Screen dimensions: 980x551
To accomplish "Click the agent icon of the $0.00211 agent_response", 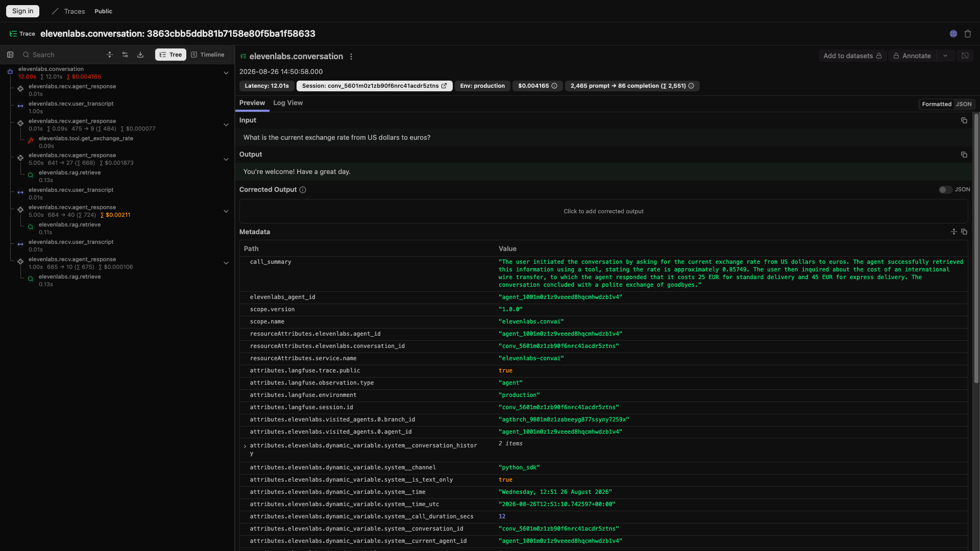I will 20,210.
